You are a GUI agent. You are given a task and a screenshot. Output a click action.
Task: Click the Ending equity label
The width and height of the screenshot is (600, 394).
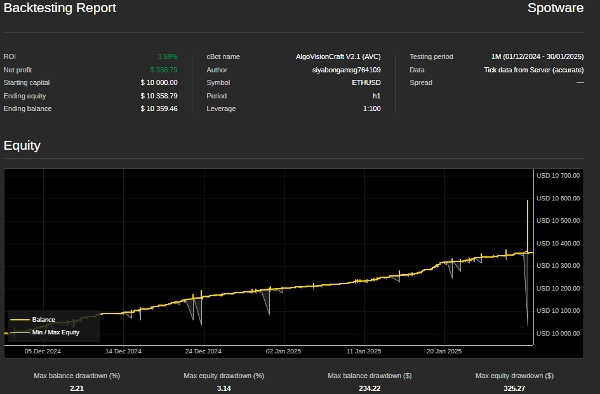25,96
